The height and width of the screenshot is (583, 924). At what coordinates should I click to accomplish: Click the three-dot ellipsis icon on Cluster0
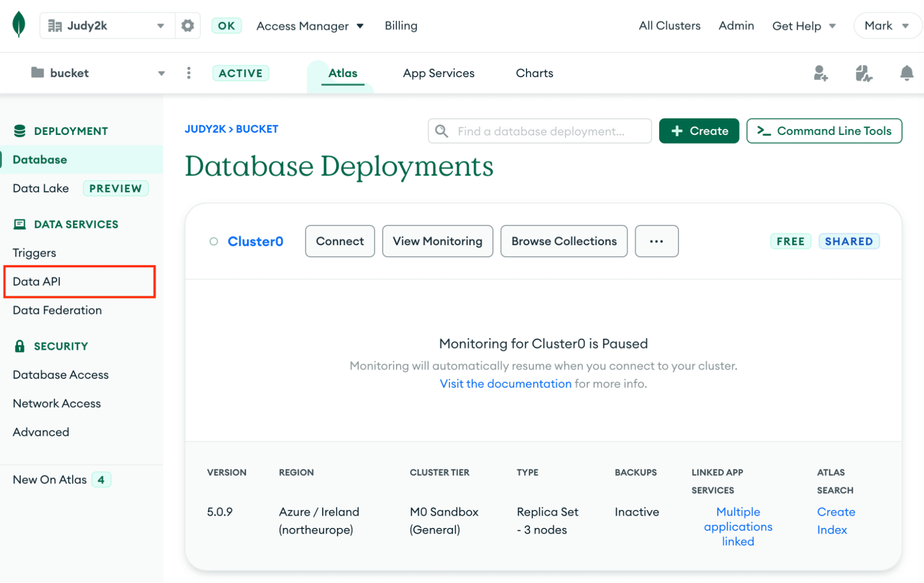click(656, 241)
